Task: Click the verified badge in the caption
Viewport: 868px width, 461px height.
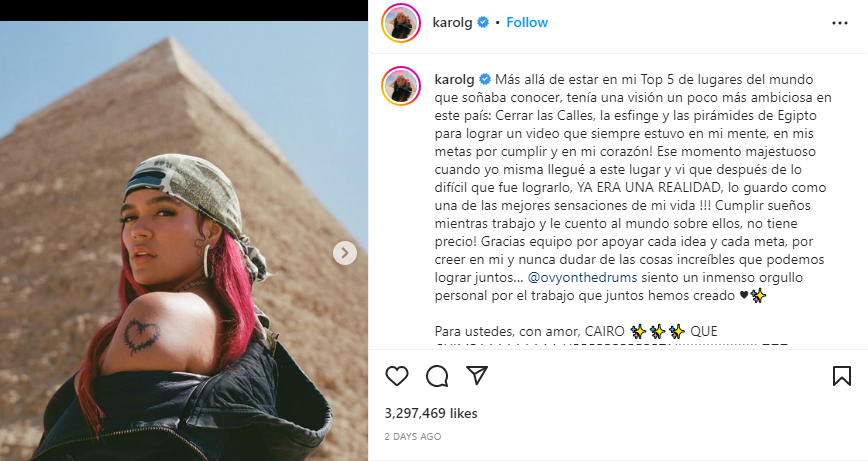Action: coord(484,79)
